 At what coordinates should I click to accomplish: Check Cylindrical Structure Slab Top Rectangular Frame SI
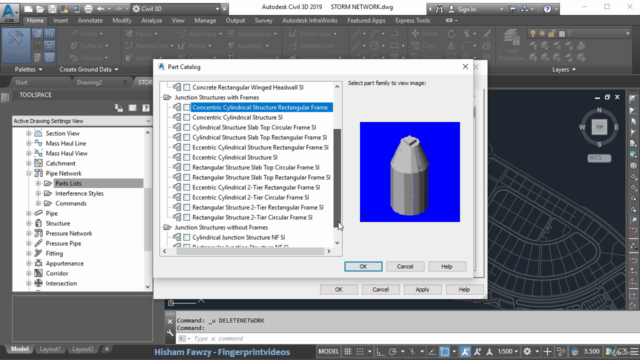tap(187, 138)
